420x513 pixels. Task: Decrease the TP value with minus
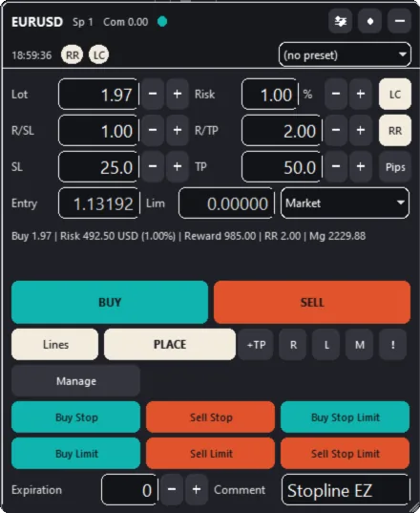336,167
